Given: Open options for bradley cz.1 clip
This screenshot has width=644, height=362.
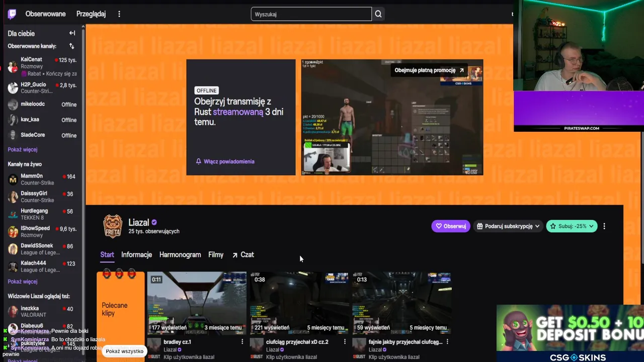Looking at the screenshot, I should [242, 342].
